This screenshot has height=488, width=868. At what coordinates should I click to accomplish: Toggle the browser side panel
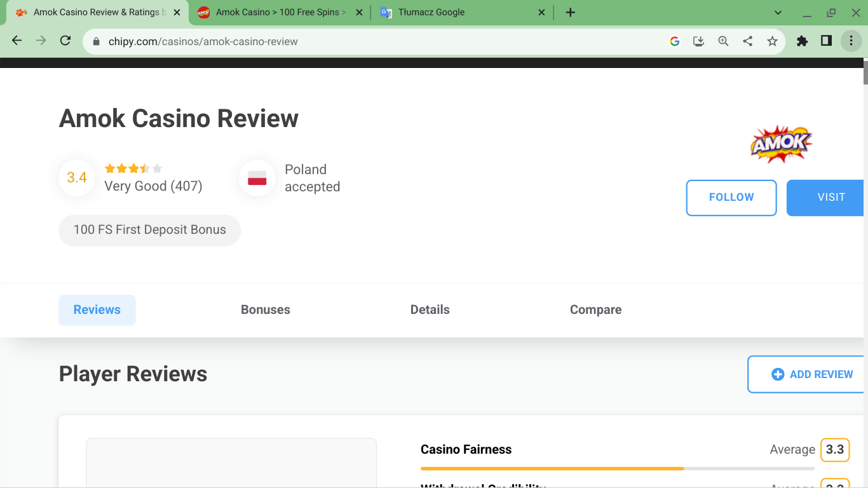826,41
